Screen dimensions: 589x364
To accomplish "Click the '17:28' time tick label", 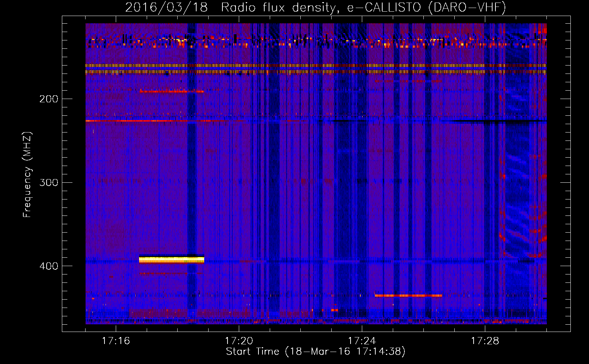I will (485, 341).
